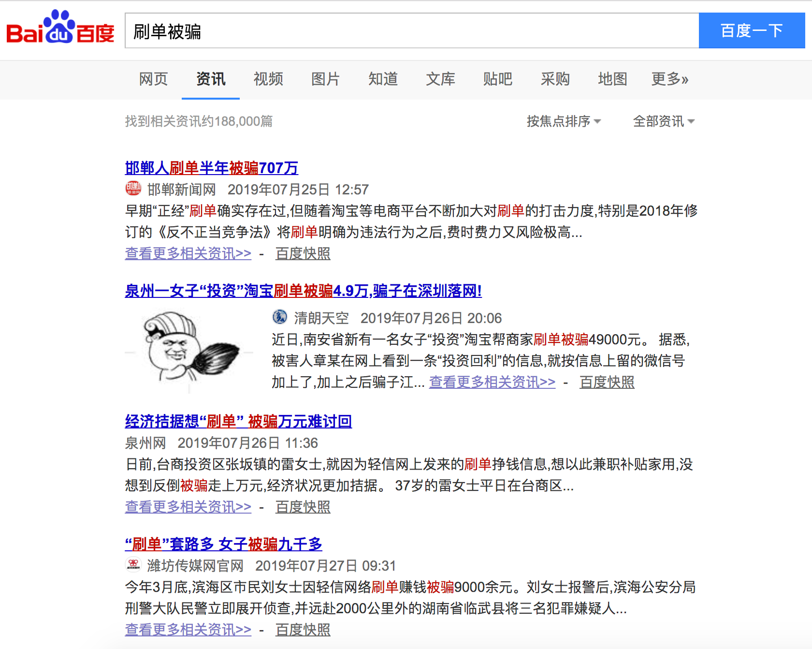Click the Baidu logo
The height and width of the screenshot is (649, 812).
point(60,28)
